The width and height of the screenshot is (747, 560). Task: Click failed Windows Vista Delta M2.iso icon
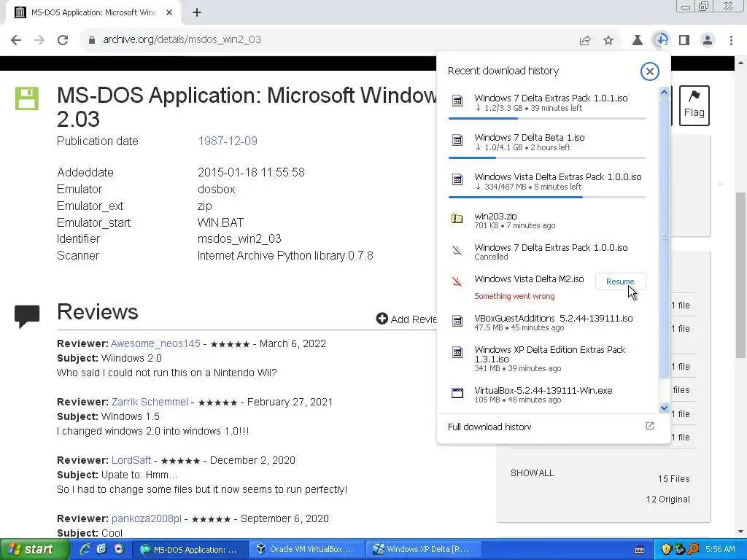tap(457, 282)
